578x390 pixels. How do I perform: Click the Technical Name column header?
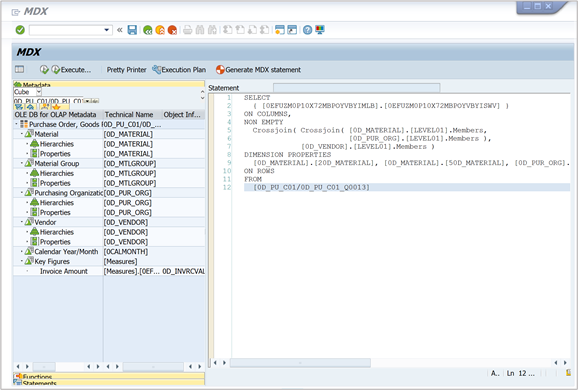pos(132,115)
